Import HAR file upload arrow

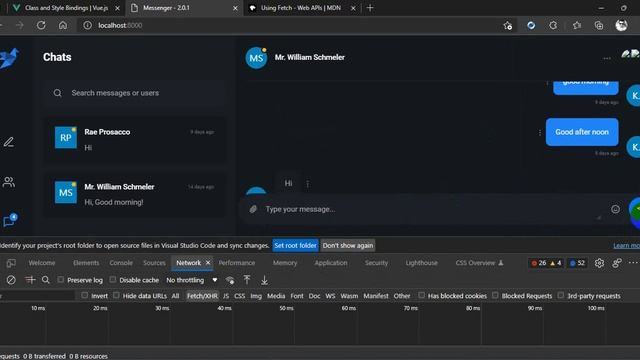tap(247, 280)
